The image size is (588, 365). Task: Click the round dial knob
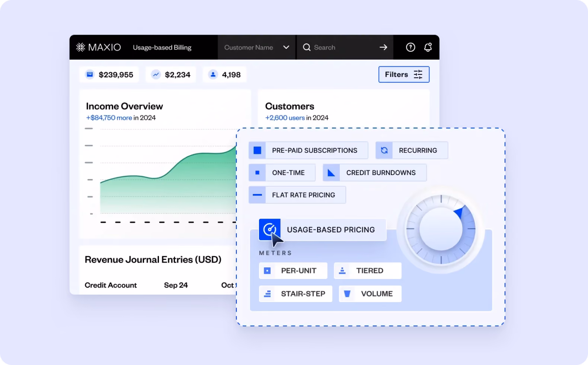441,229
